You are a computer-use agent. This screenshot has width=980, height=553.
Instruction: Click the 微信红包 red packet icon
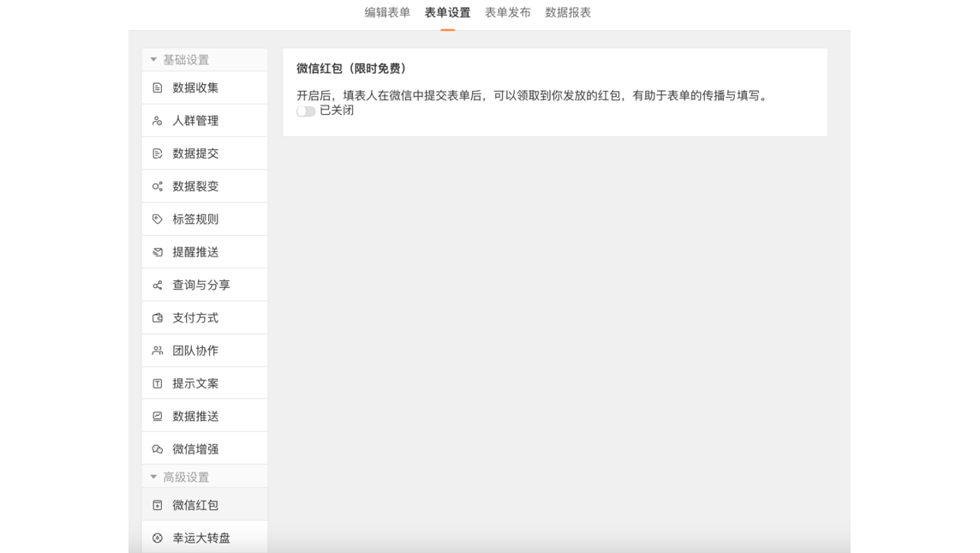158,505
